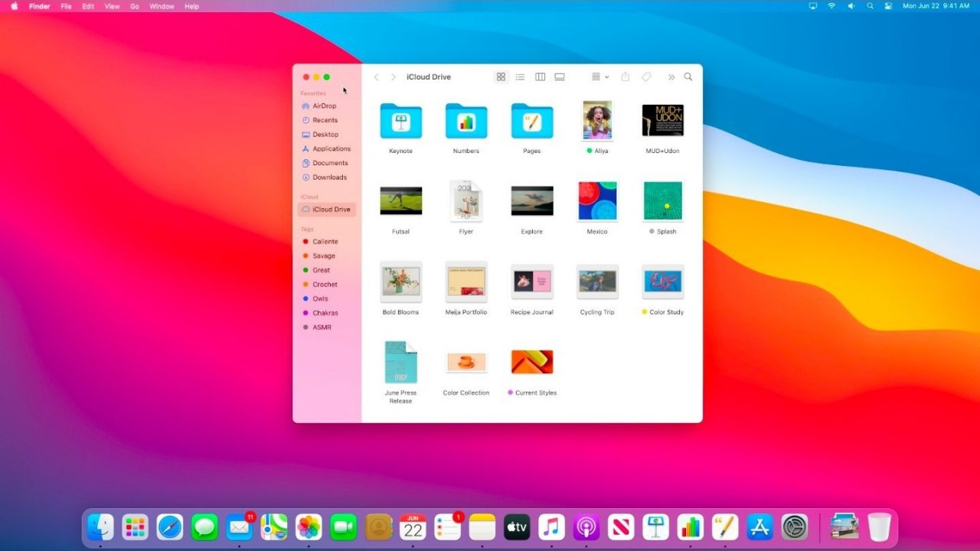
Task: Select the Keynote folder
Action: coord(400,121)
